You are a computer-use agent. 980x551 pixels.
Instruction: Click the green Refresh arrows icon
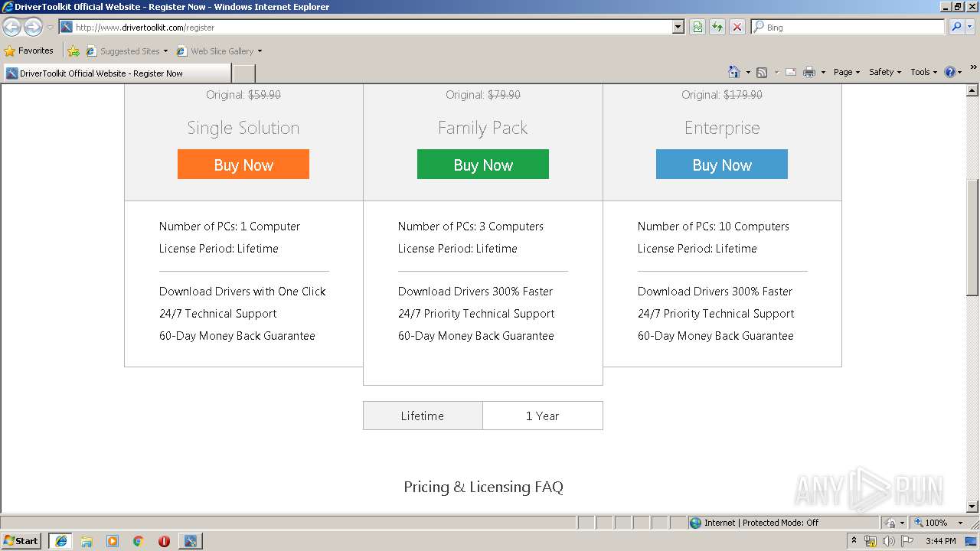[x=717, y=27]
